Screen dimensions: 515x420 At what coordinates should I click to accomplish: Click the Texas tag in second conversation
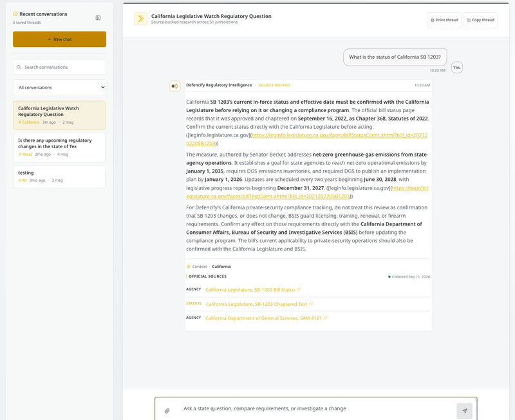25,154
